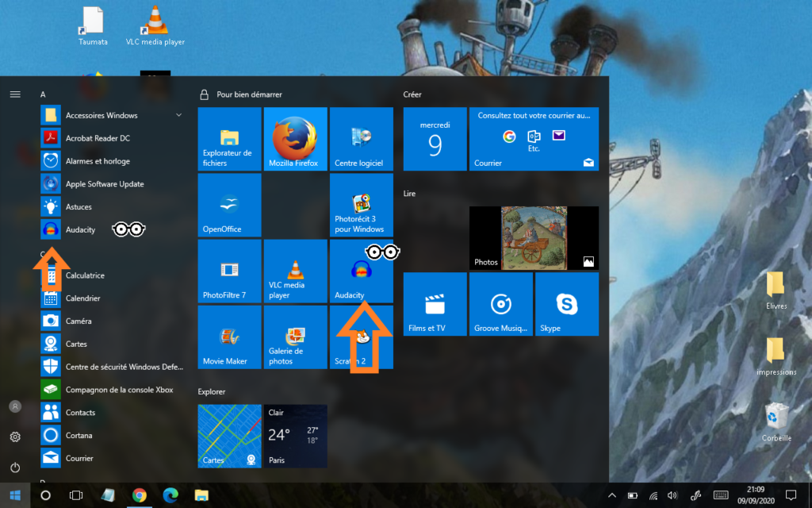Screen dimensions: 812x508
Task: Launch Compagnon de la console Xbox
Action: click(x=112, y=389)
